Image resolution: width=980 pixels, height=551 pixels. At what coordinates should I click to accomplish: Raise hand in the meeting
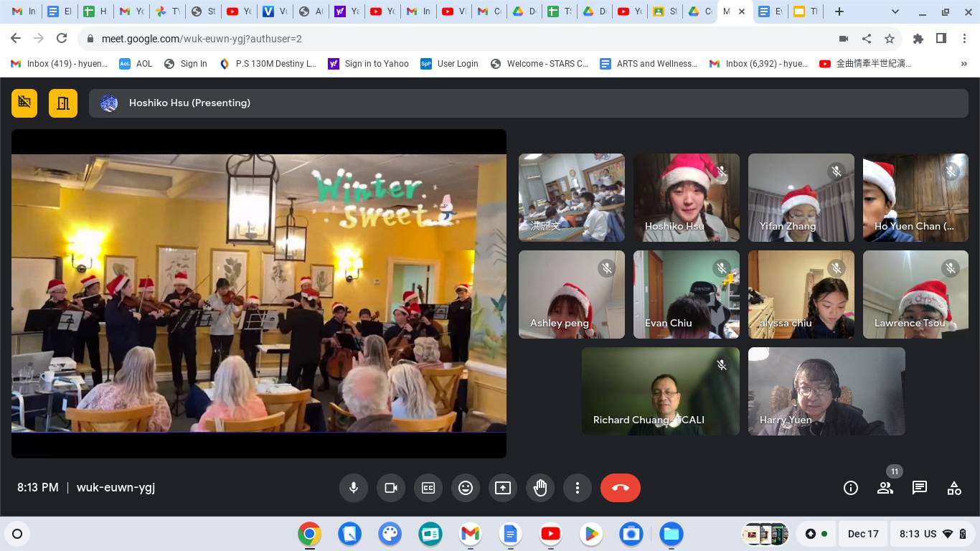540,488
